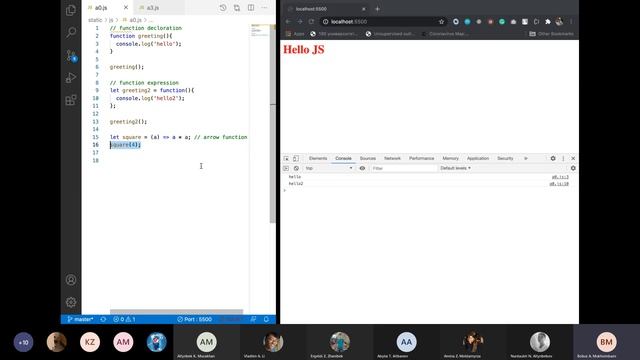Close the a0.js editor tab
The image size is (640, 360).
126,8
